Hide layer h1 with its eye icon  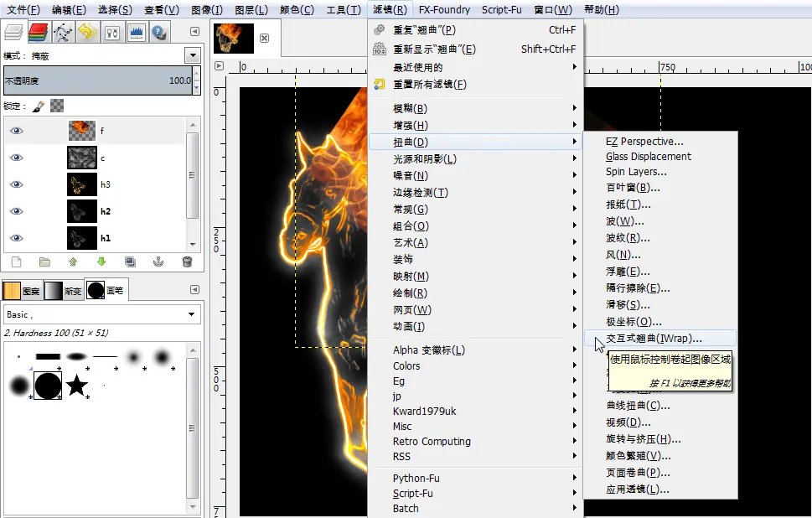click(16, 238)
